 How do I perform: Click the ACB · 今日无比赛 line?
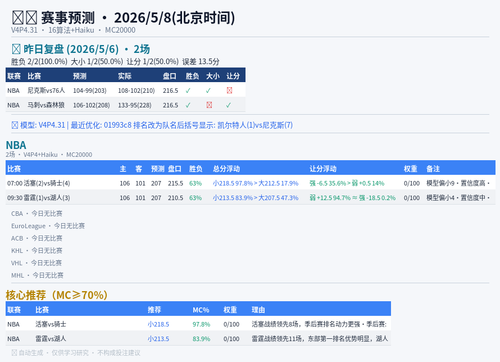[37, 238]
